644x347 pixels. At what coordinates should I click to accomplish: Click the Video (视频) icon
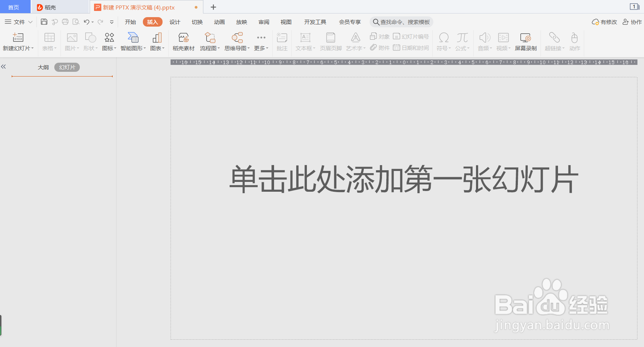point(503,37)
